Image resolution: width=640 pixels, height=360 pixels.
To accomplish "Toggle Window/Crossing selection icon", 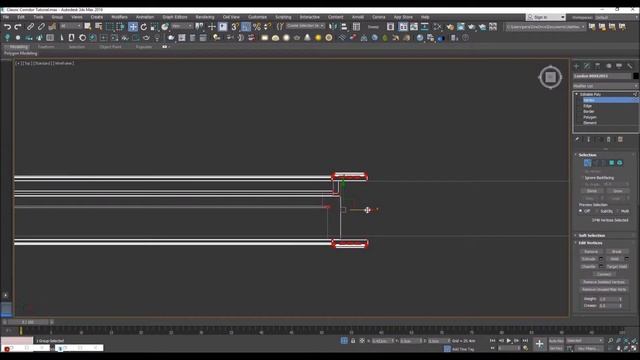I will tap(120, 27).
